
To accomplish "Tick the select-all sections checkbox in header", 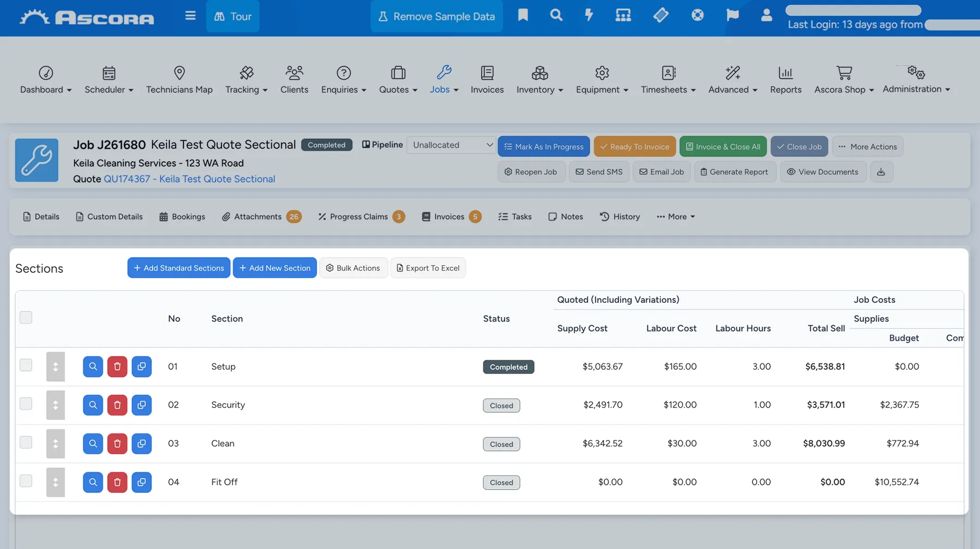I will click(x=26, y=318).
